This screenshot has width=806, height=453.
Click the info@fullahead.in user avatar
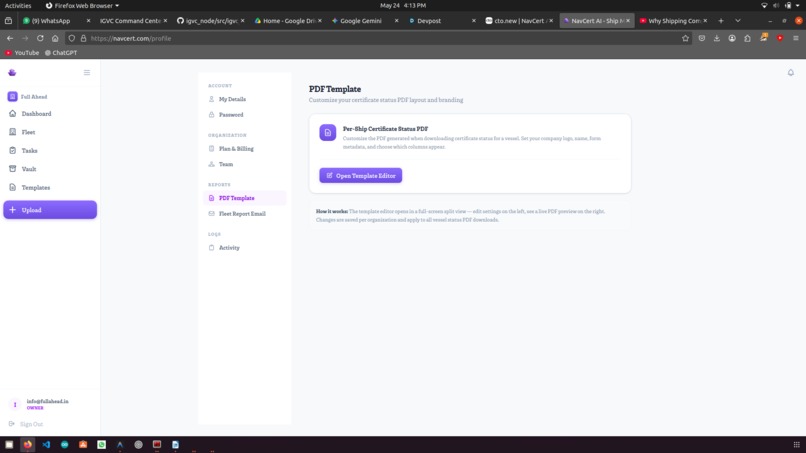coord(15,405)
